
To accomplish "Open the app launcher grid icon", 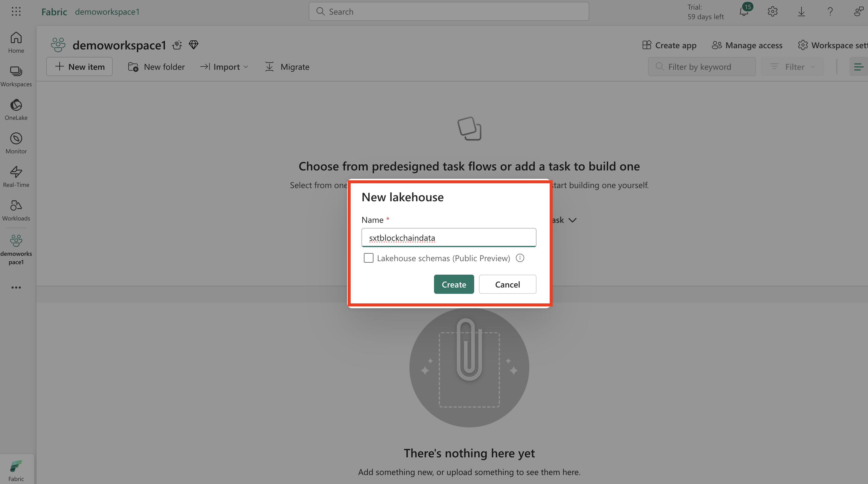I will (x=16, y=11).
